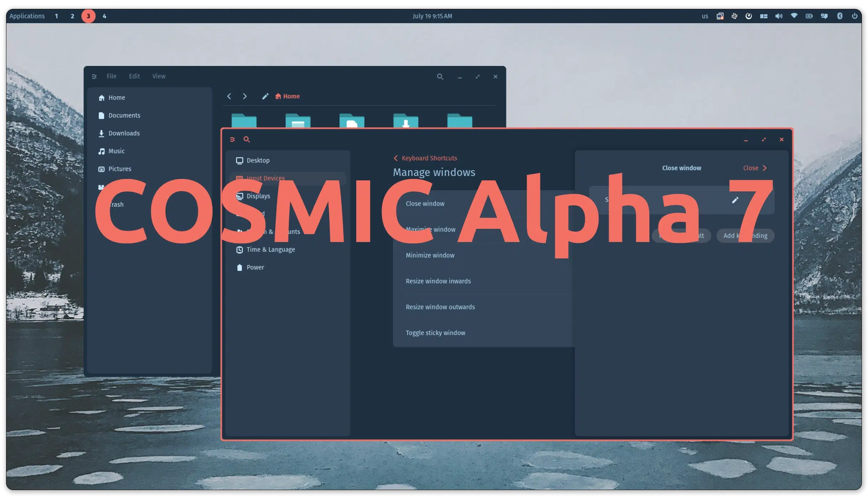Open the 'us' keyboard layout applet
The height and width of the screenshot is (499, 868).
[705, 16]
